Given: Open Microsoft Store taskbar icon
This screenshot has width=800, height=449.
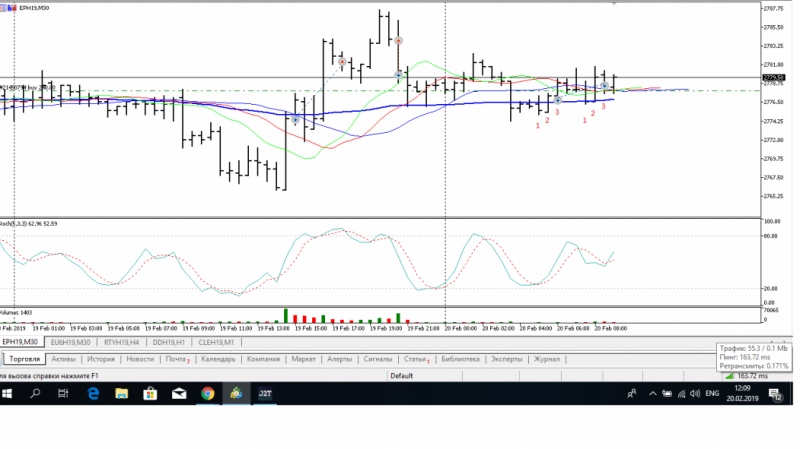Looking at the screenshot, I should click(x=150, y=393).
